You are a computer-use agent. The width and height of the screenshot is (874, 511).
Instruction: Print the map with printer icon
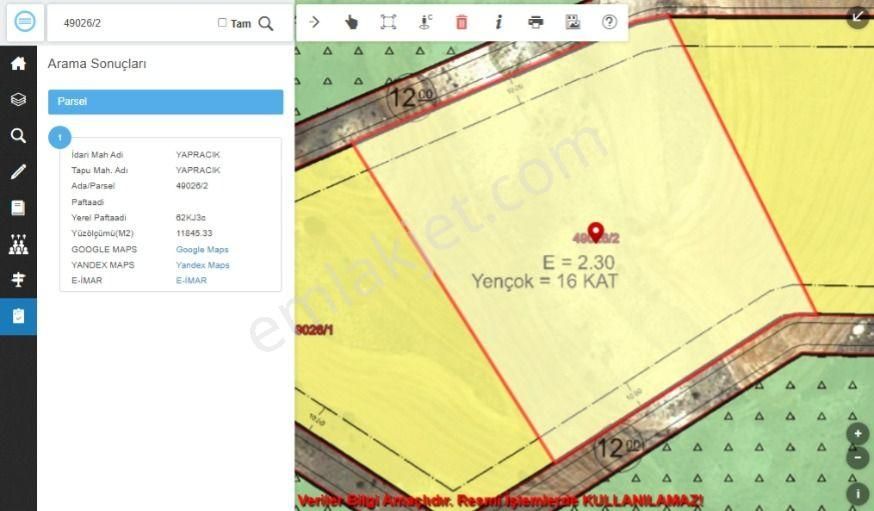click(x=536, y=22)
